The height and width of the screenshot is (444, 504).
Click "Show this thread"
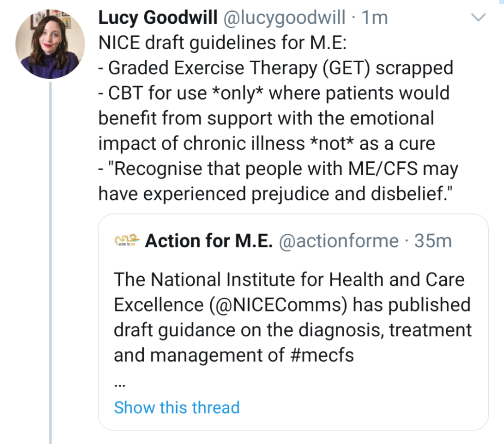coord(177,407)
